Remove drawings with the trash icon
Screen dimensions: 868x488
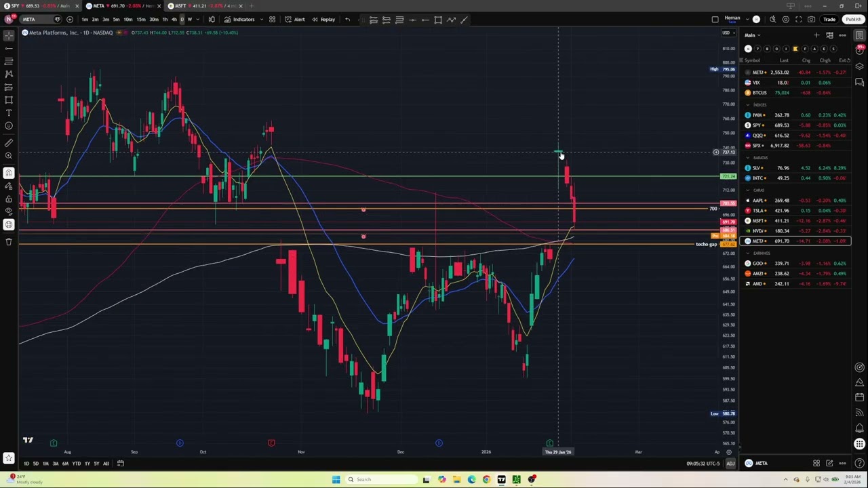pos(9,241)
